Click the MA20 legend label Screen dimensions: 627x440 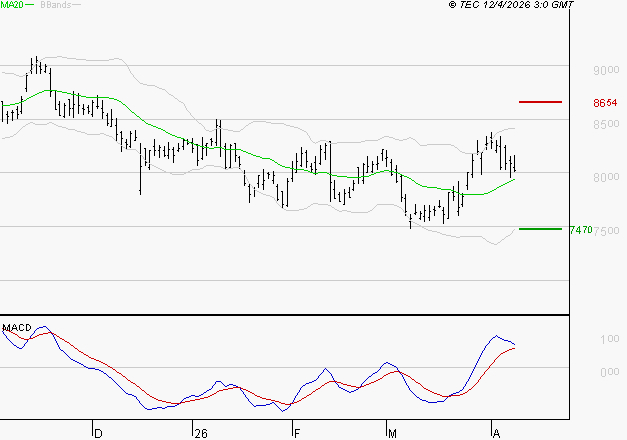pos(12,5)
